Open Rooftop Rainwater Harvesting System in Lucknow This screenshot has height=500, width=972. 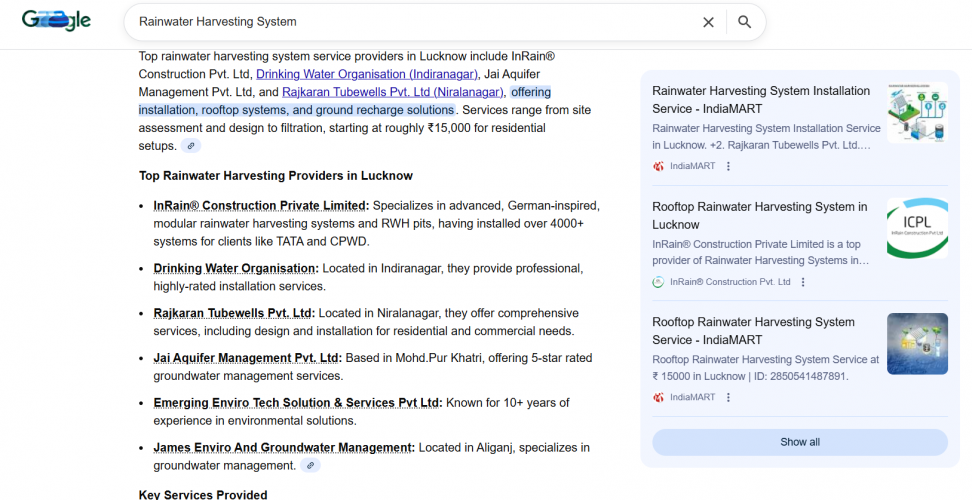point(760,216)
